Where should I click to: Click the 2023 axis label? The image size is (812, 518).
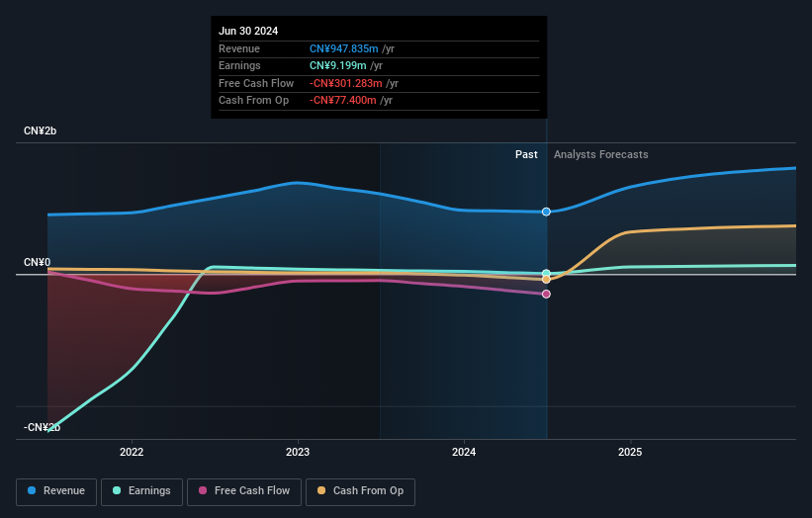[x=298, y=453]
